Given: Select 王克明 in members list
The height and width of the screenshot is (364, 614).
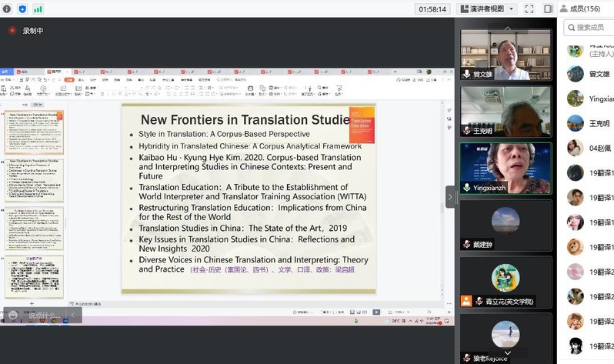Looking at the screenshot, I should coord(589,123).
